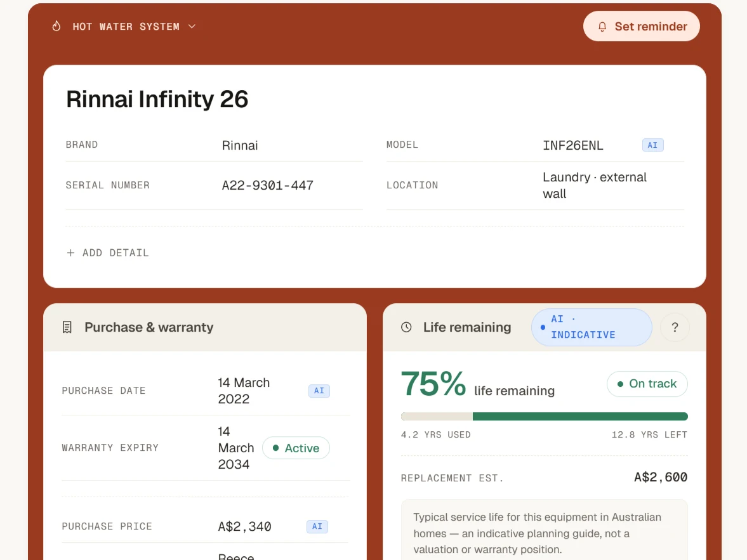Click the AI badge next to model INF26ENL

click(652, 145)
